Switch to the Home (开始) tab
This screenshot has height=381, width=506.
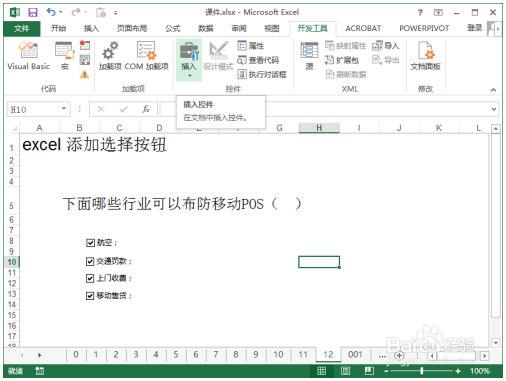[x=58, y=28]
